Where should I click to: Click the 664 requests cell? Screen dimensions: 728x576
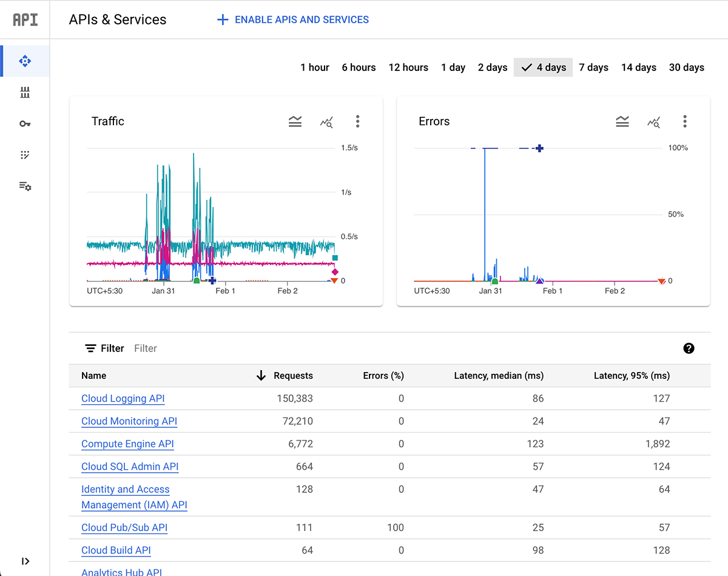point(305,467)
